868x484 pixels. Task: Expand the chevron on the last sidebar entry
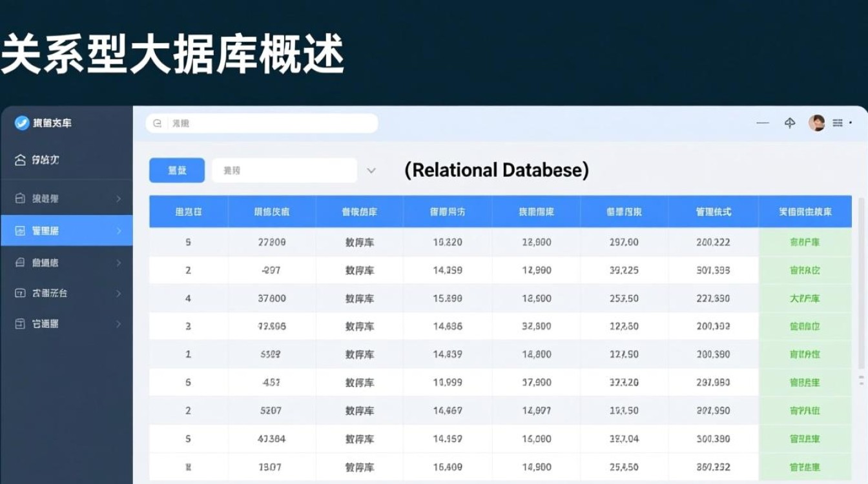point(118,323)
